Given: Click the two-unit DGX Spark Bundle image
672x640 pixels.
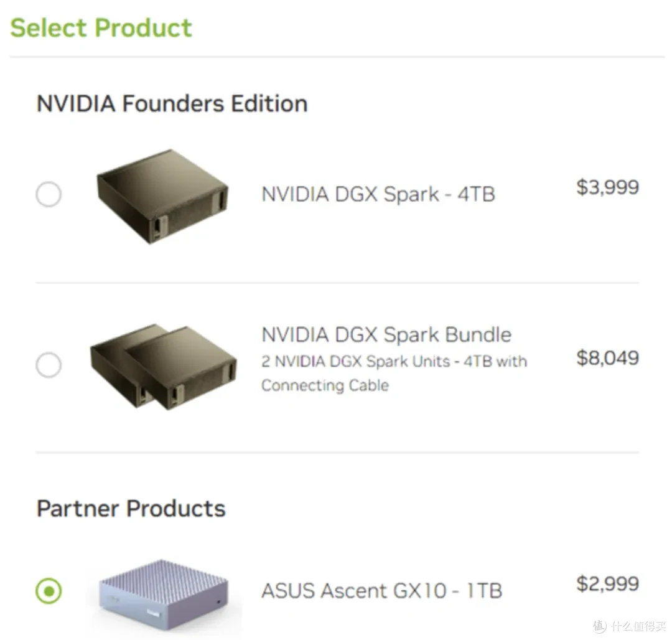Looking at the screenshot, I should 163,367.
